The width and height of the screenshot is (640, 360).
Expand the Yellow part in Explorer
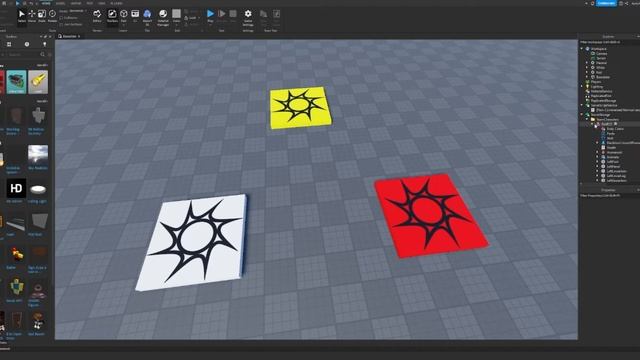coord(587,63)
